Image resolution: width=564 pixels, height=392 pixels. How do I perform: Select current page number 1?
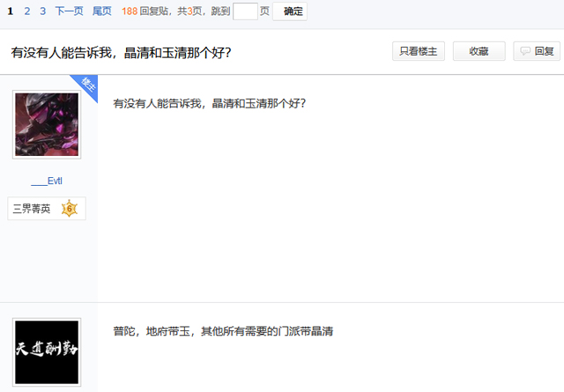11,11
